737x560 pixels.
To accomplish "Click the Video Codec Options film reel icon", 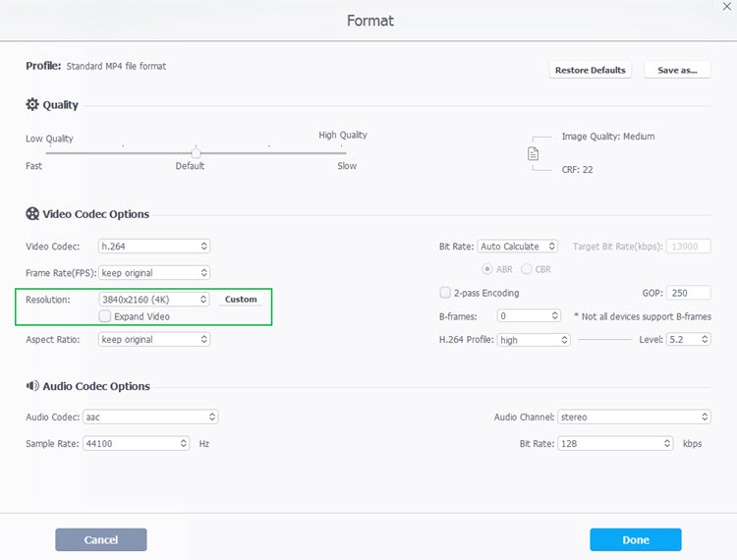I will 32,214.
